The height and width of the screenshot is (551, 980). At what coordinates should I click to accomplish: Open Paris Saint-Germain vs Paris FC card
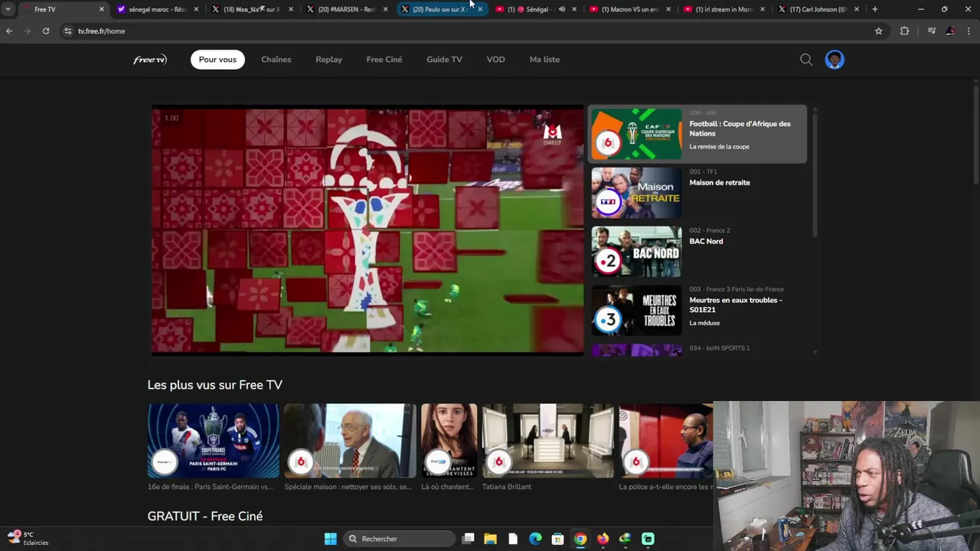click(x=214, y=441)
